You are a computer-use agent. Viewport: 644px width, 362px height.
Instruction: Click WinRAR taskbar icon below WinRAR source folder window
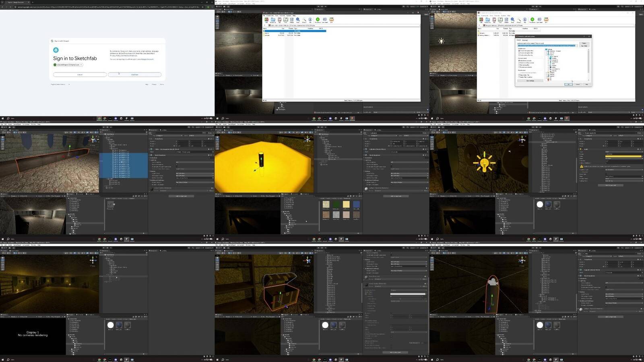pyautogui.click(x=352, y=118)
